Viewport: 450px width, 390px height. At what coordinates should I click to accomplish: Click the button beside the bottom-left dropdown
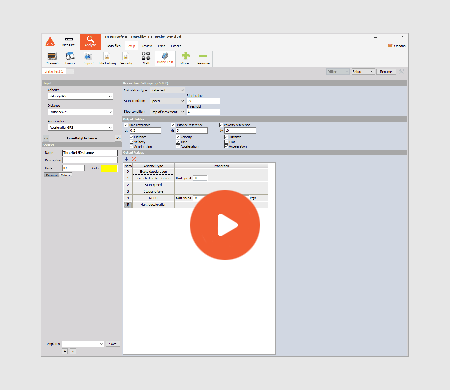(113, 344)
